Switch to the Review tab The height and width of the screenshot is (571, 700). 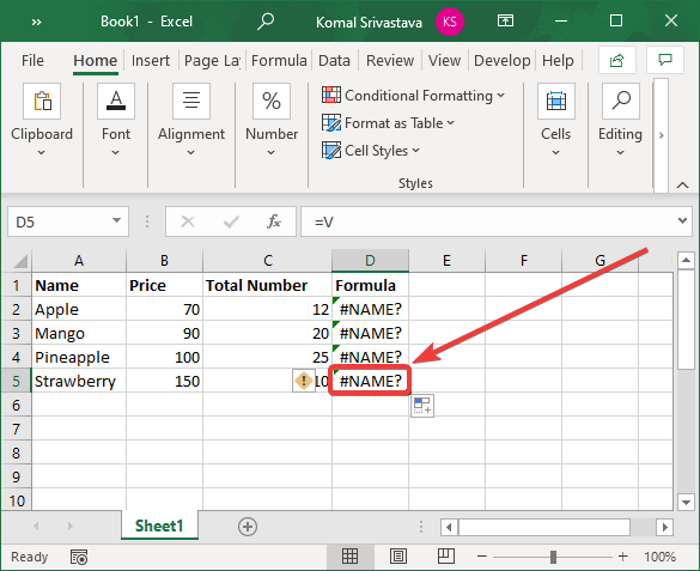coord(389,61)
